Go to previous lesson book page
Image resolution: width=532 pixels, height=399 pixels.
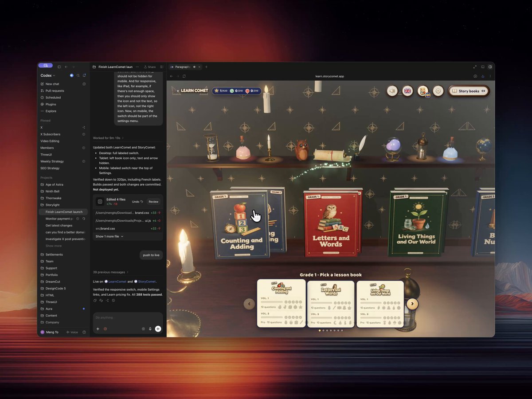(249, 304)
